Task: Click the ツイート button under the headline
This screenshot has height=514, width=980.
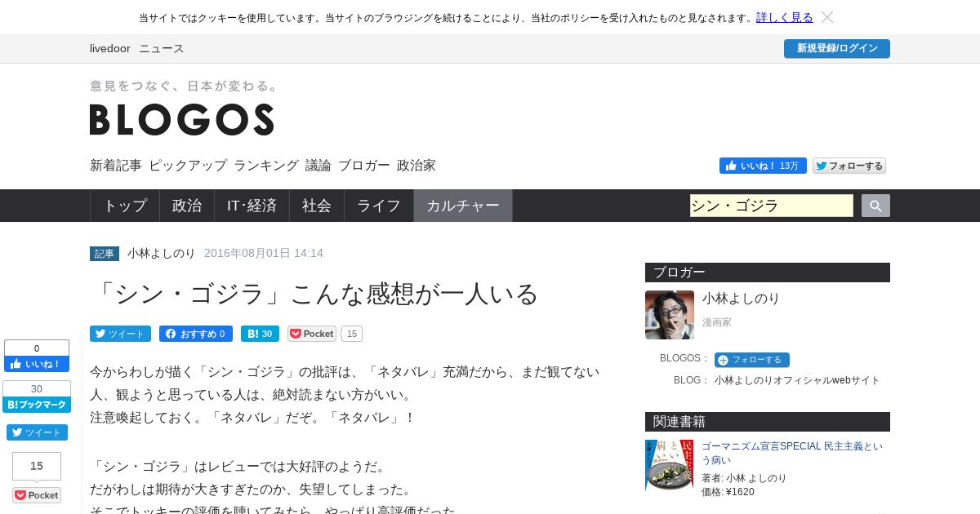Action: click(x=120, y=334)
